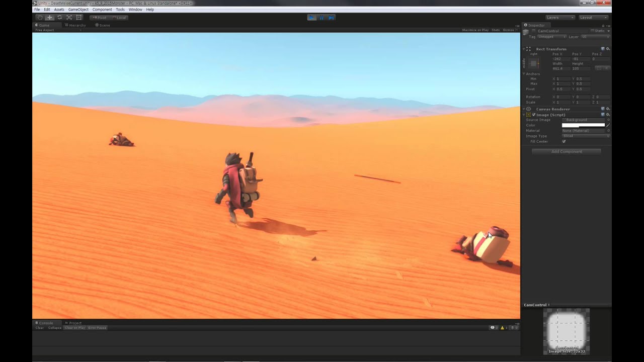Open Rect Transform help icon

pyautogui.click(x=603, y=49)
